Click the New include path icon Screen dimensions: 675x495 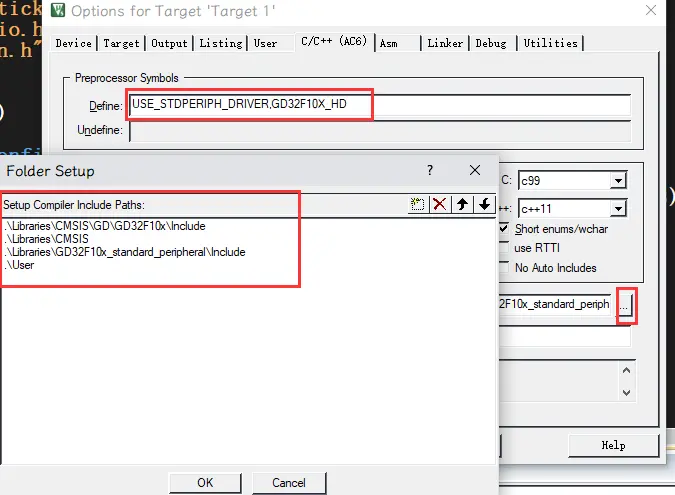(x=418, y=204)
